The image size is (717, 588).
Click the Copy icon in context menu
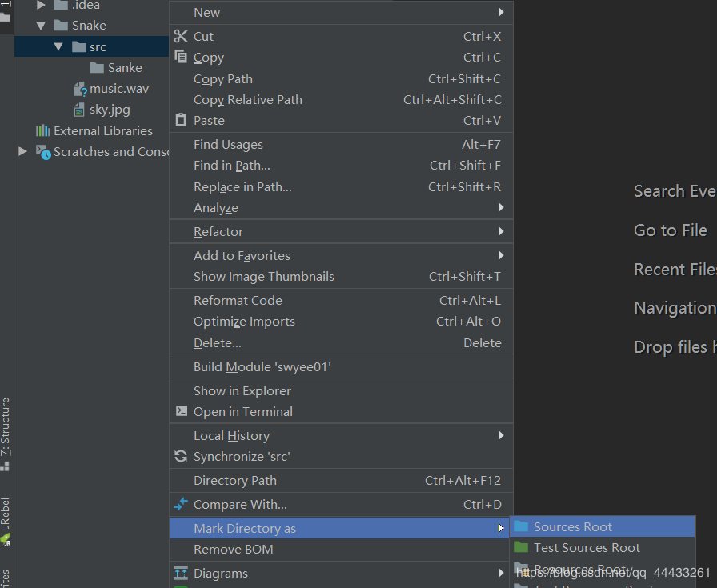click(180, 58)
